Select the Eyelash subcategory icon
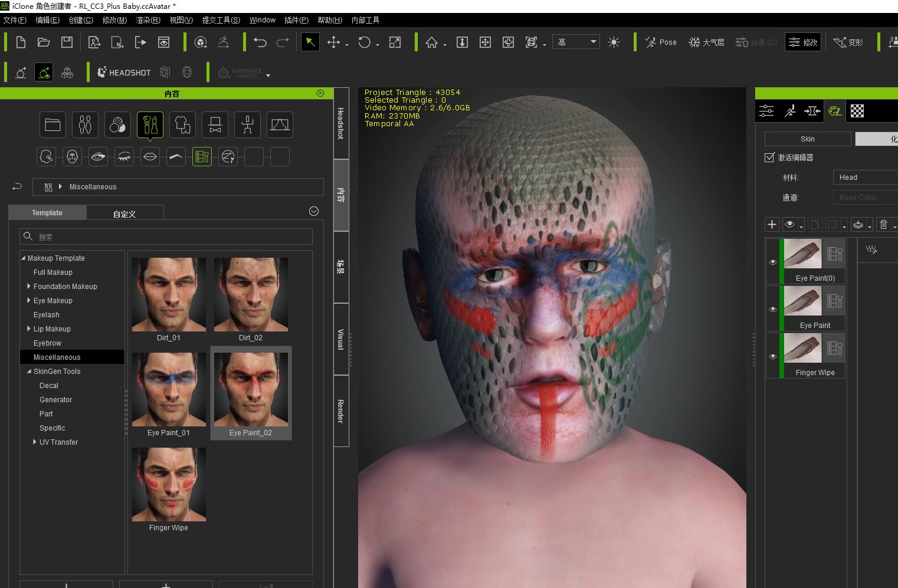The width and height of the screenshot is (898, 588). 124,156
